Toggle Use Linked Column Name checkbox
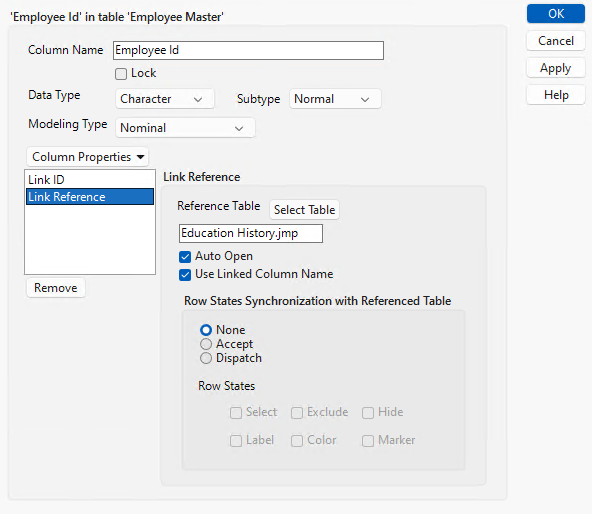 pyautogui.click(x=185, y=275)
